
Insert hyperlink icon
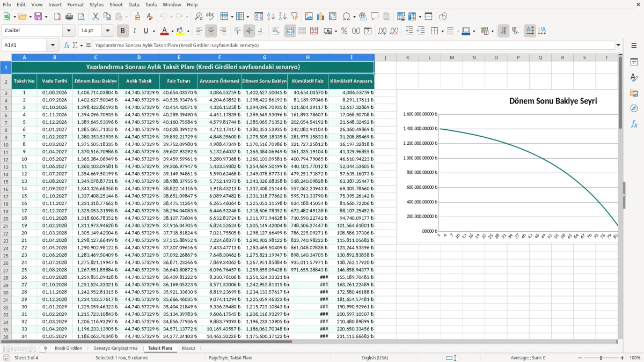363,17
